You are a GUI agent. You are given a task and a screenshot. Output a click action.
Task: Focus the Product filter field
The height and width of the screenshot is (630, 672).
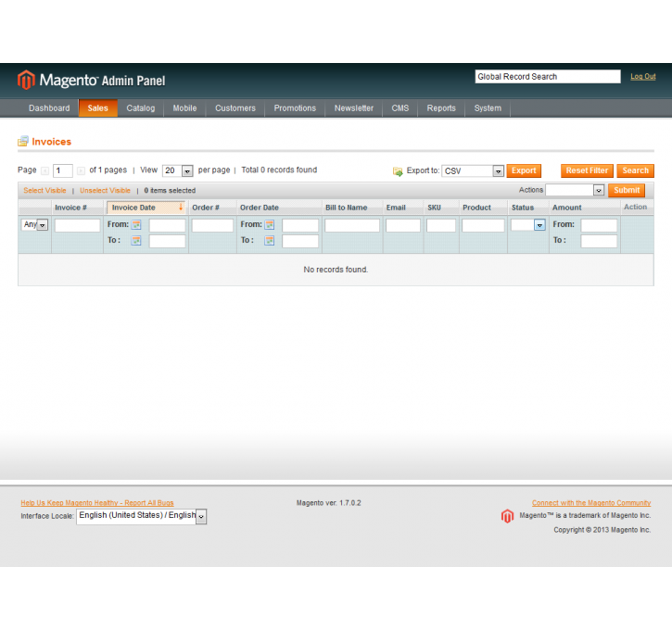[483, 225]
